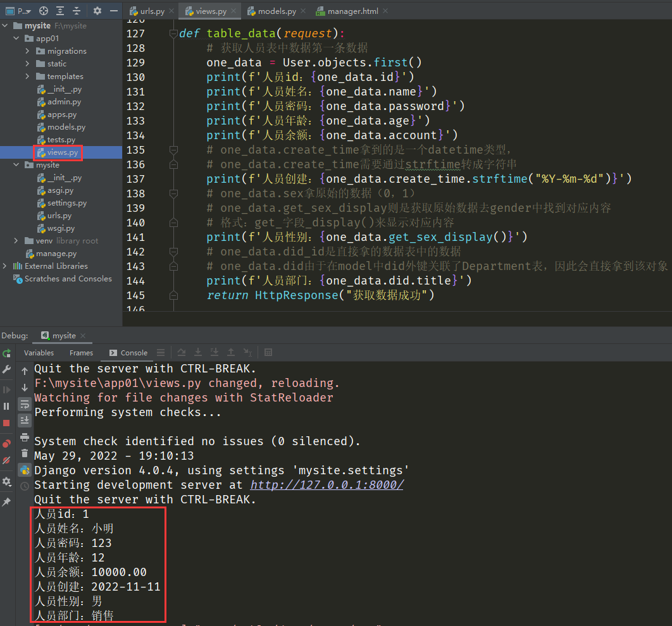Screen dimensions: 672x626
Task: Open the Variables debugger tab
Action: 39,353
